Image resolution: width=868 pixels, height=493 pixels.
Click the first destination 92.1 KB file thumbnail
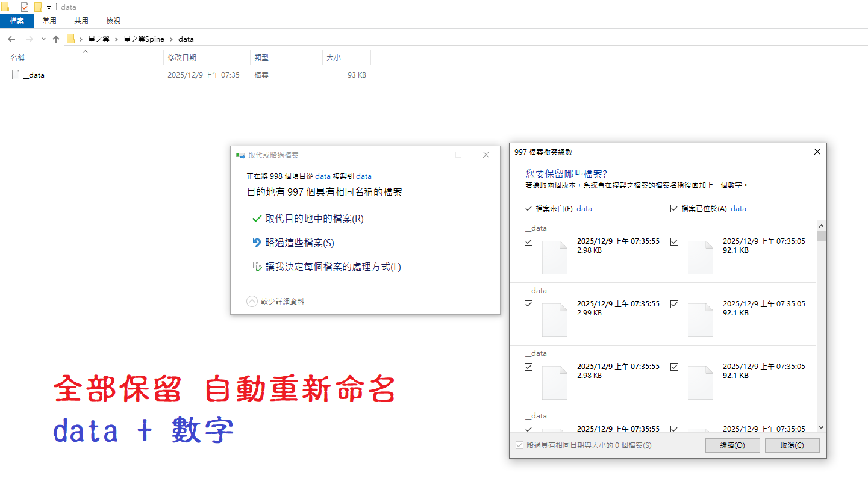700,258
